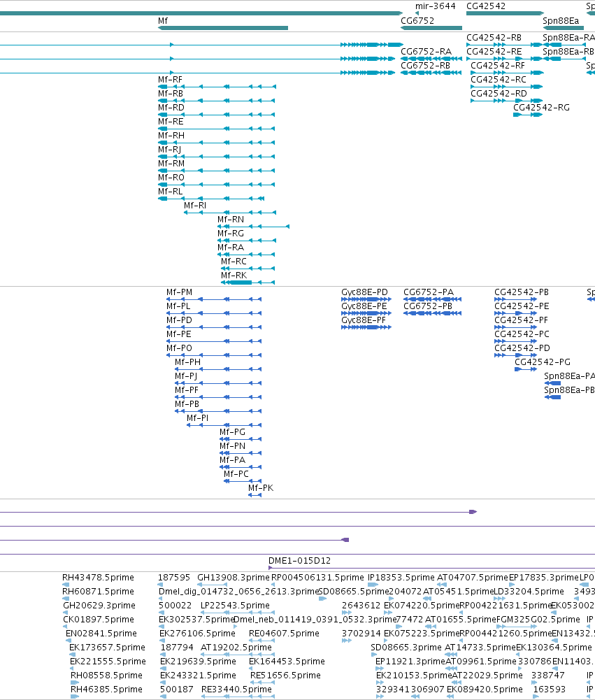Click BAC clone DME1-015D12 label
Screen dimensions: 595x700
299,561
